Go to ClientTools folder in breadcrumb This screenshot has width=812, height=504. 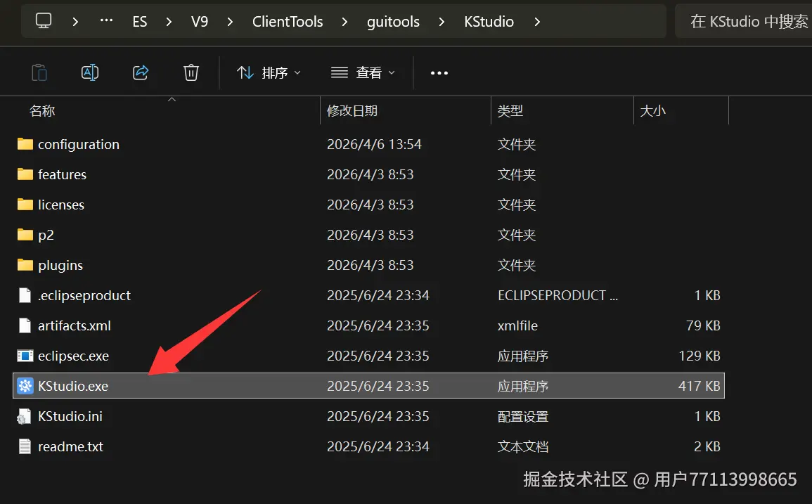click(x=288, y=22)
